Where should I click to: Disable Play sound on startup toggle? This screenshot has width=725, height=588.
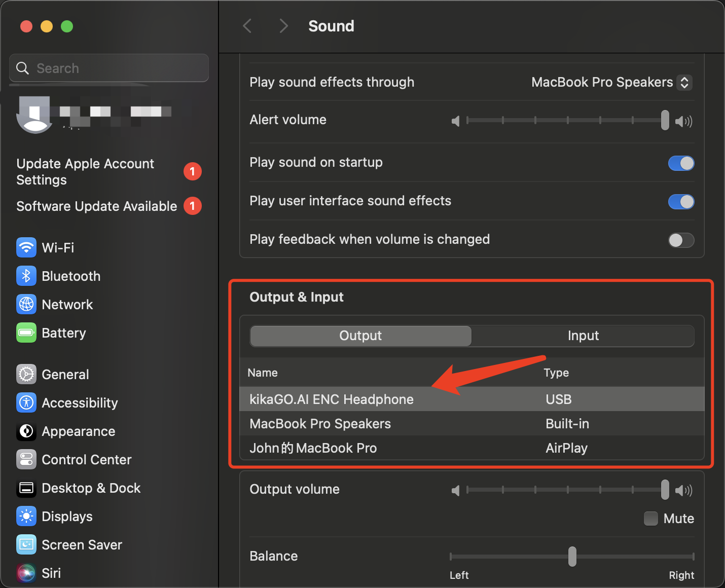681,163
